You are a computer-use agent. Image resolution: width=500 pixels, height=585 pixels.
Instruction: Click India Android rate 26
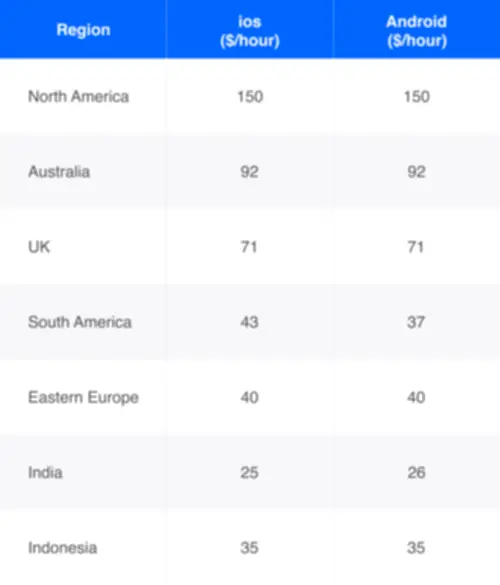[x=416, y=473]
